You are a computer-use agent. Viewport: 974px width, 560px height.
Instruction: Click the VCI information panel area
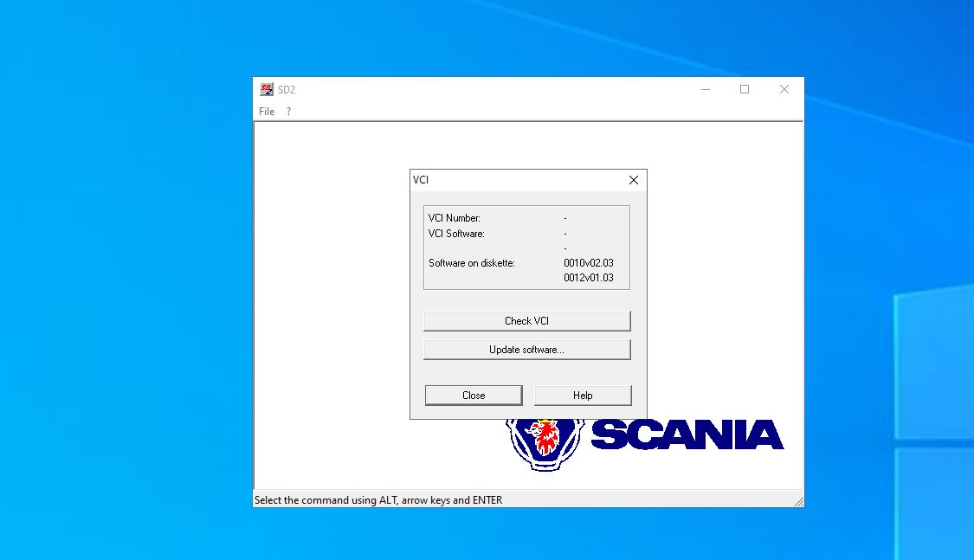(526, 248)
